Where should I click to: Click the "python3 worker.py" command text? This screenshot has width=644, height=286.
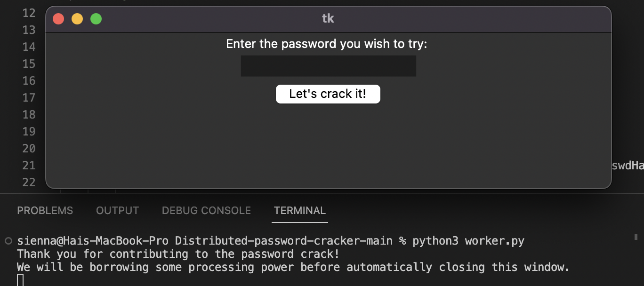click(468, 241)
